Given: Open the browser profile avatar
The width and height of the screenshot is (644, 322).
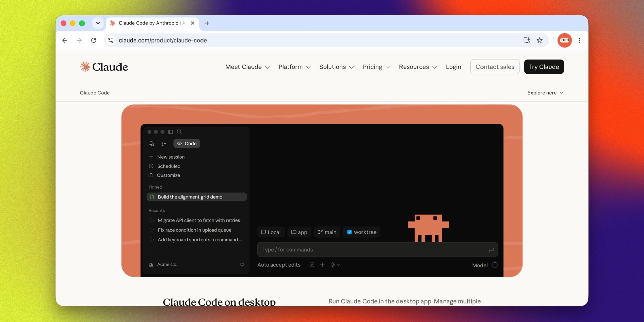Looking at the screenshot, I should click(x=565, y=40).
